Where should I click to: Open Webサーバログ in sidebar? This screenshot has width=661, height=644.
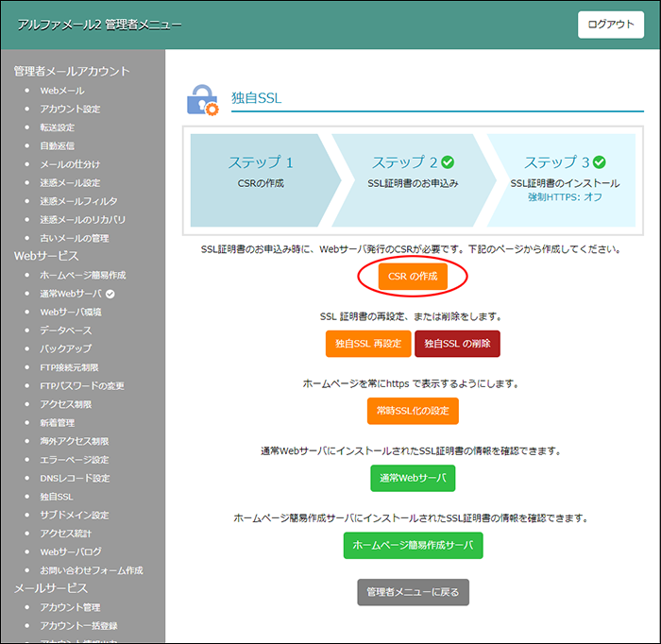pyautogui.click(x=71, y=552)
